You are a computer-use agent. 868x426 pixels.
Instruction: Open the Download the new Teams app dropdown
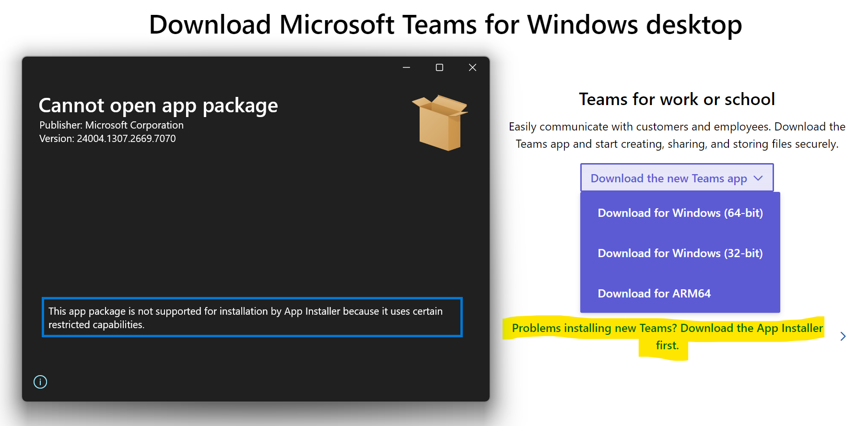(669, 178)
